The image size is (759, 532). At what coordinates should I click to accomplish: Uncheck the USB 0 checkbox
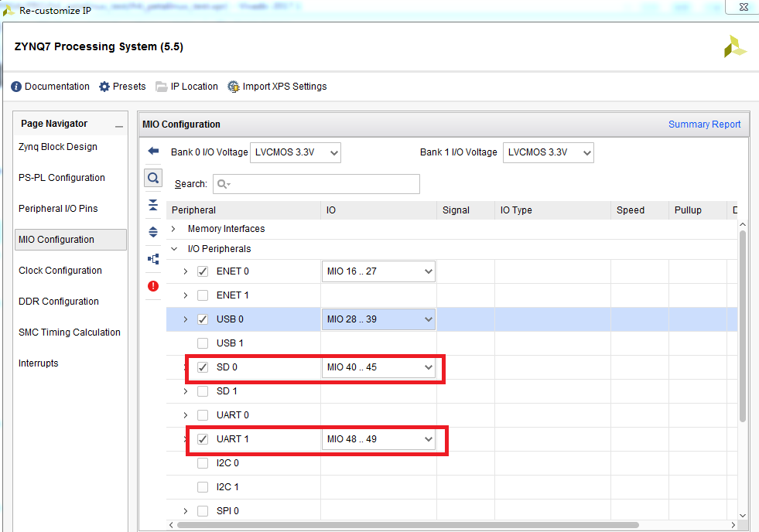pyautogui.click(x=203, y=319)
